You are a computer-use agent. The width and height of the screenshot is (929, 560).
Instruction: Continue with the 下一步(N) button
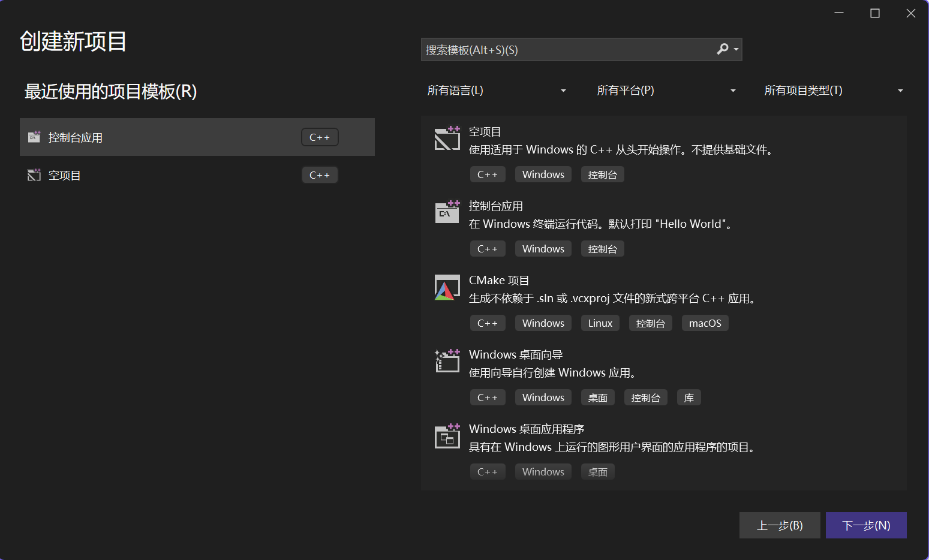tap(866, 525)
